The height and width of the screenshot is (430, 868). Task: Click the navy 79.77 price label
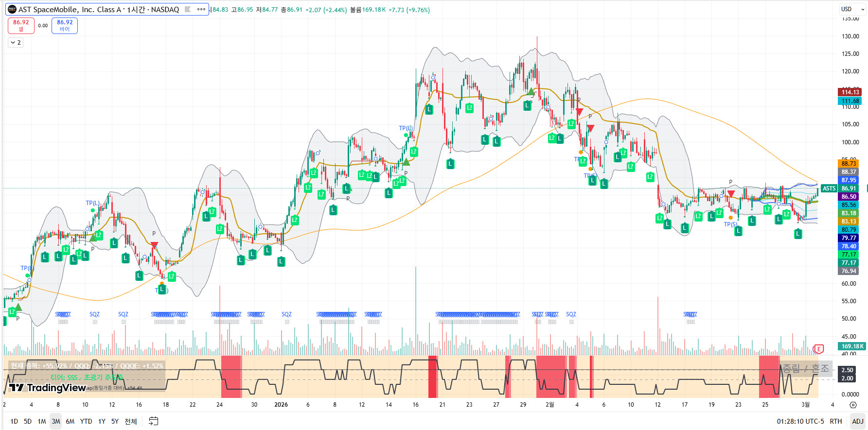(x=849, y=238)
